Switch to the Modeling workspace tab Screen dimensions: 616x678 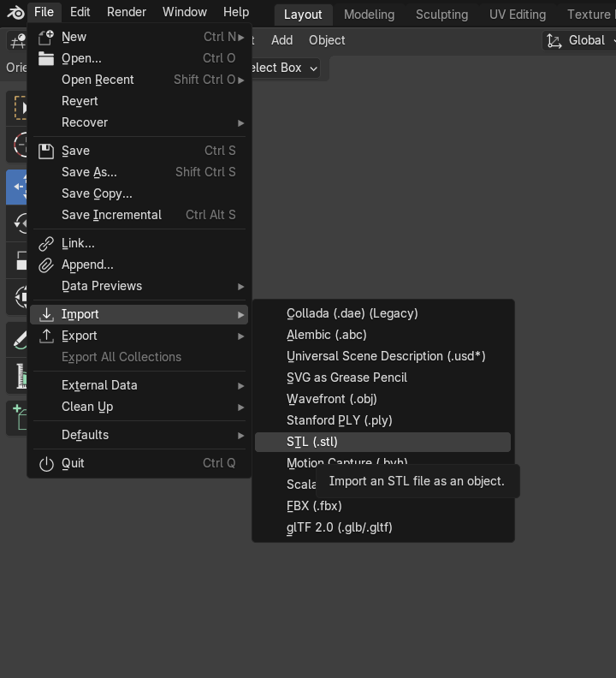tap(369, 15)
